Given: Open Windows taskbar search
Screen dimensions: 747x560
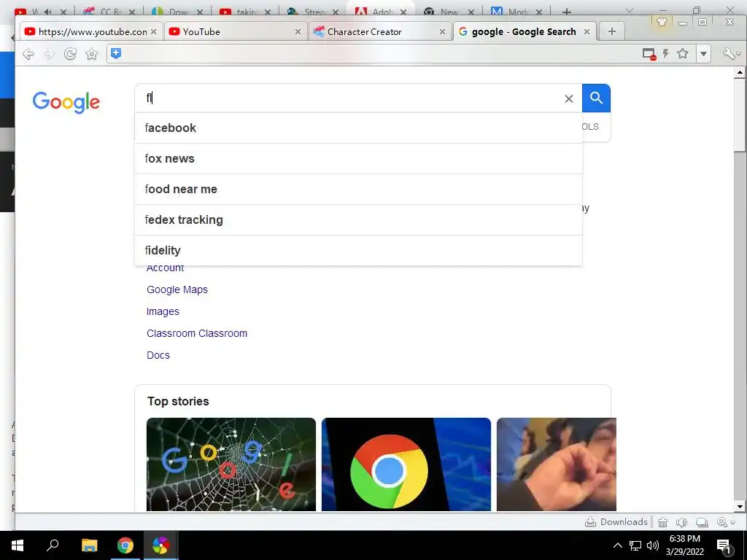Looking at the screenshot, I should (x=53, y=545).
